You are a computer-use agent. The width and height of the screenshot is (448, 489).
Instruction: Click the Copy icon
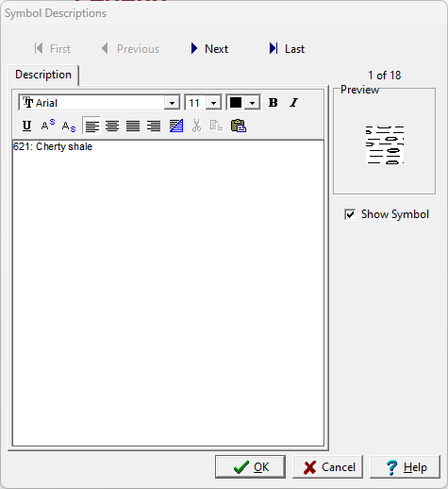pos(216,126)
